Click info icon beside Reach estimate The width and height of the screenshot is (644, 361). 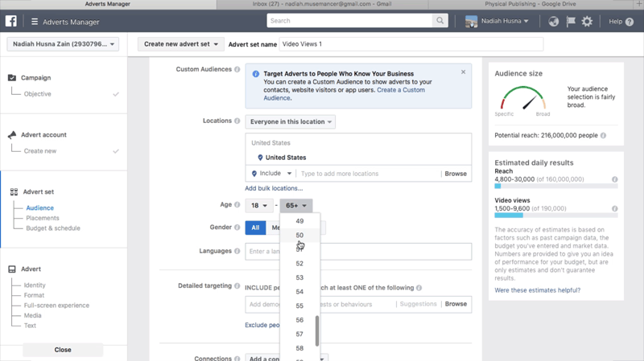click(x=615, y=179)
